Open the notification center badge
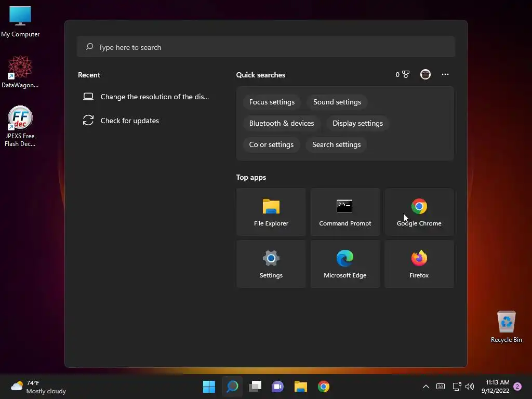Image resolution: width=532 pixels, height=399 pixels. [517, 387]
